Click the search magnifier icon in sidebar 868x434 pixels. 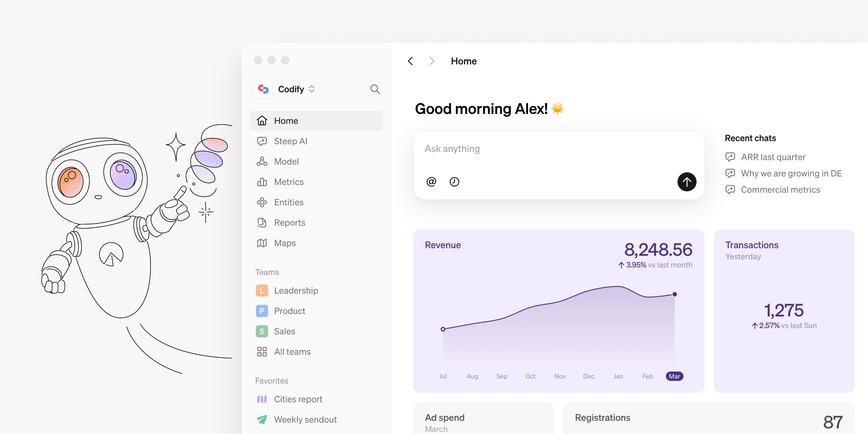coord(375,89)
